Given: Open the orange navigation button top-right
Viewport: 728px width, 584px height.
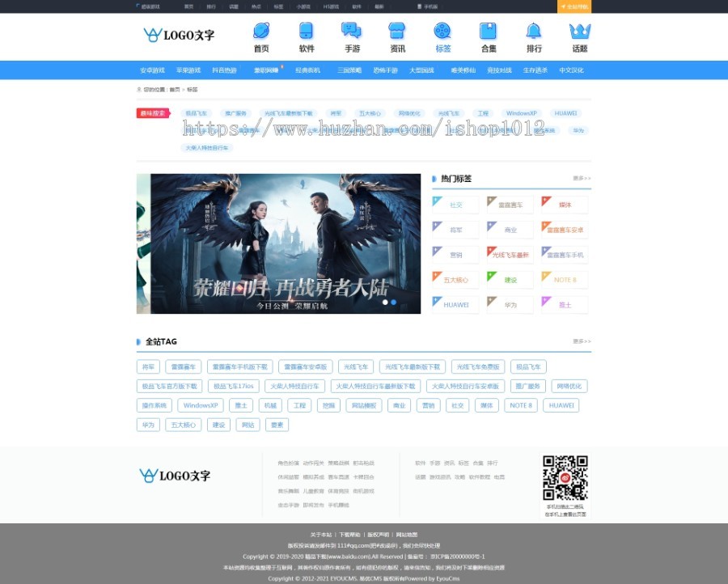Looking at the screenshot, I should point(574,6).
